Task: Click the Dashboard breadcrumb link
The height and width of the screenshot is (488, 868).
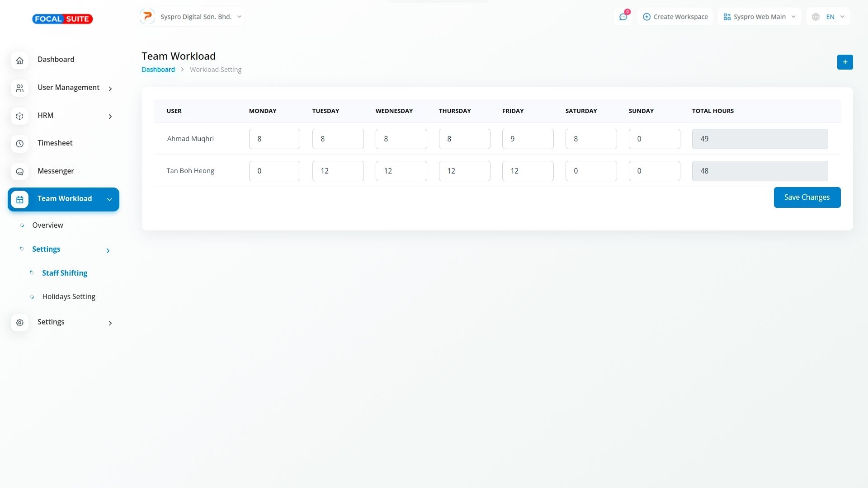Action: pyautogui.click(x=158, y=70)
